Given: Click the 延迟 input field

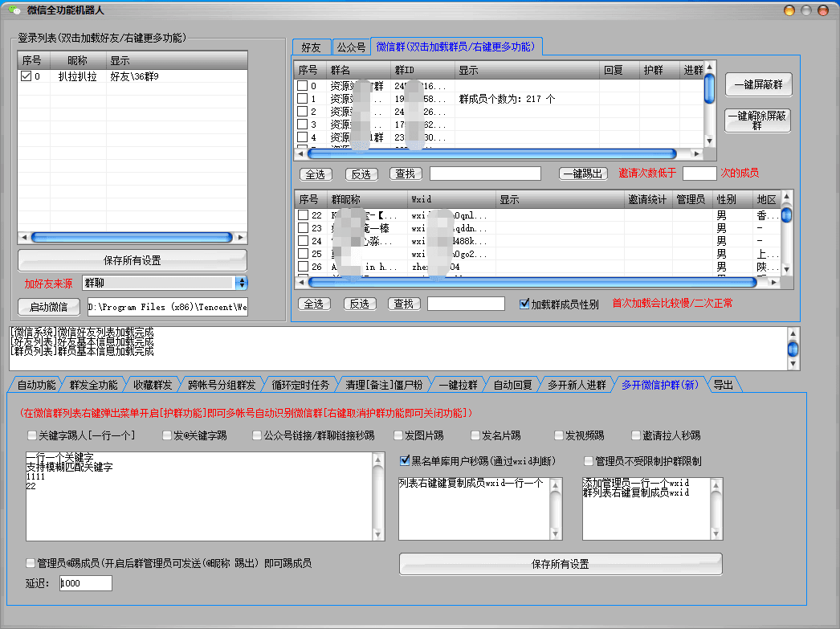Looking at the screenshot, I should [85, 583].
